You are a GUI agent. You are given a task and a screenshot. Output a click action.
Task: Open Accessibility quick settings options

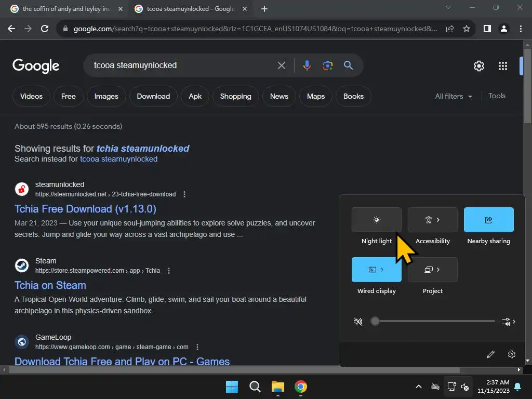pos(432,220)
